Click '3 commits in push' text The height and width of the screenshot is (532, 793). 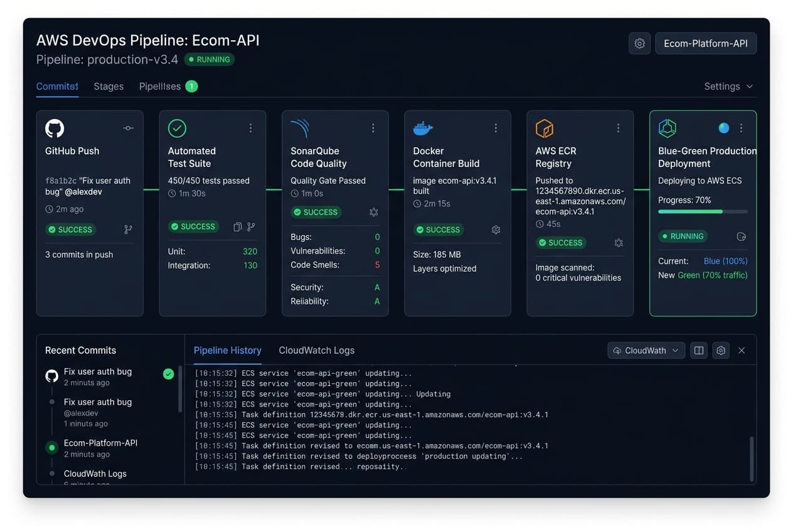(79, 255)
